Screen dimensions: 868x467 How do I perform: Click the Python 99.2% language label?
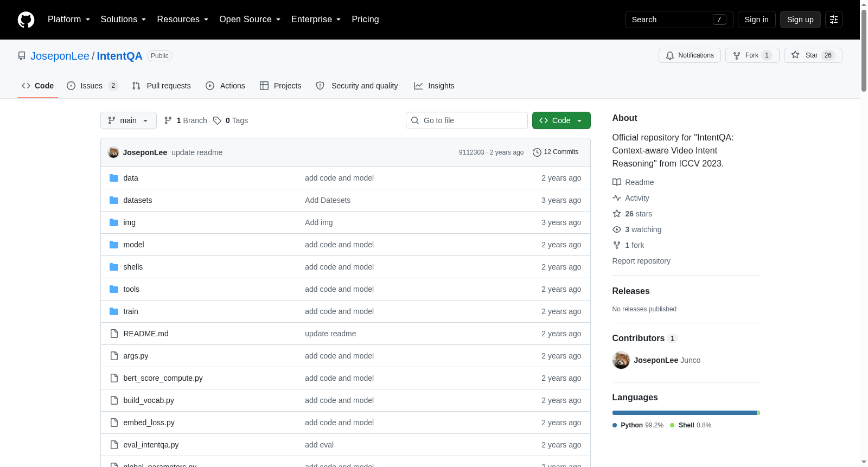pyautogui.click(x=638, y=425)
